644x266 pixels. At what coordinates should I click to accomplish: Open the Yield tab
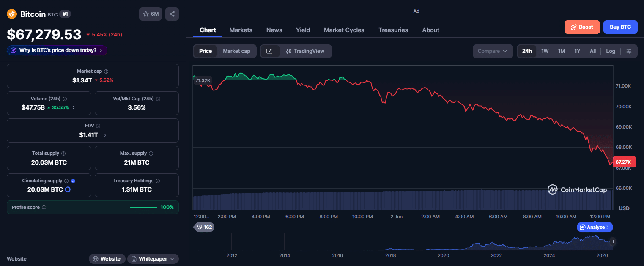pos(303,30)
